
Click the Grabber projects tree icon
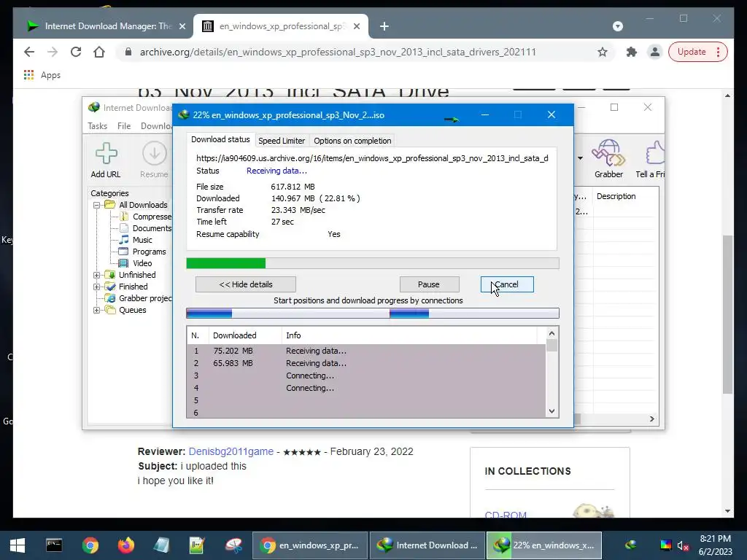[111, 298]
